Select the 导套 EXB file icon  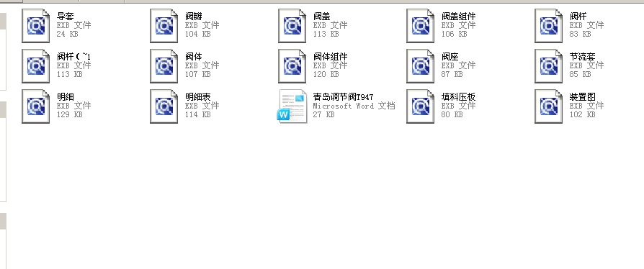36,26
